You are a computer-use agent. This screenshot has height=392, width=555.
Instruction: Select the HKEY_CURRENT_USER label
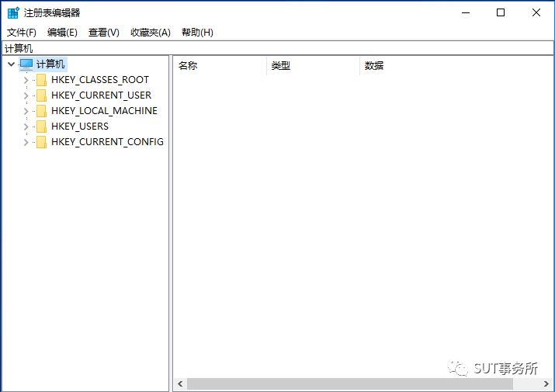tap(101, 95)
